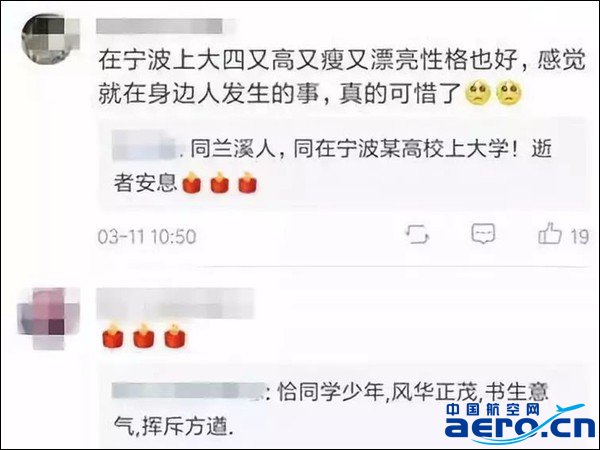Viewport: 600px width, 450px height.
Task: Select the first crying emoji in comment
Action: pos(478,93)
